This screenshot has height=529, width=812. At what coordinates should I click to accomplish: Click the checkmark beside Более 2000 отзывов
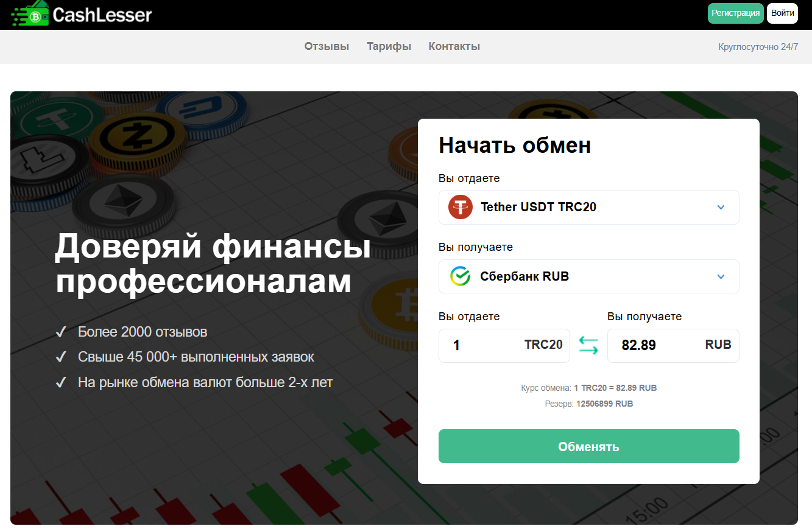coord(61,332)
